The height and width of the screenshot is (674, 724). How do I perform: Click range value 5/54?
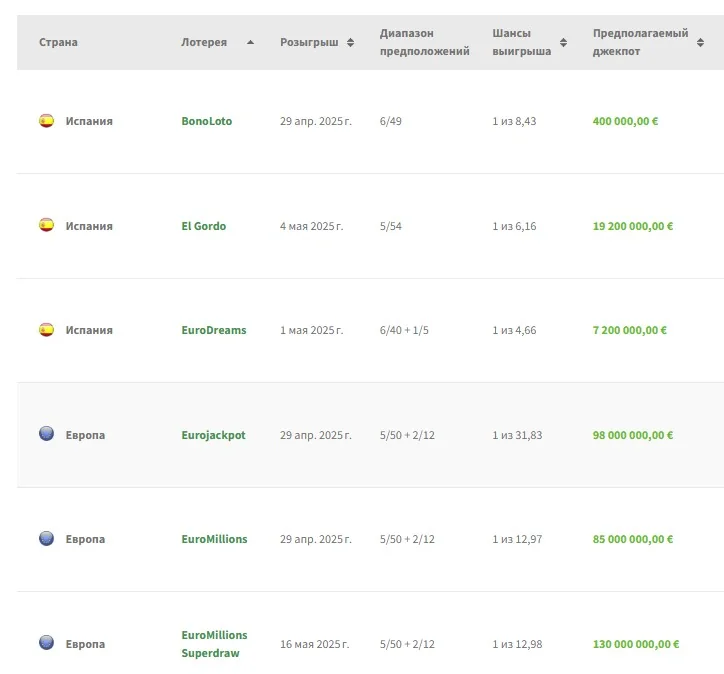[x=391, y=226]
